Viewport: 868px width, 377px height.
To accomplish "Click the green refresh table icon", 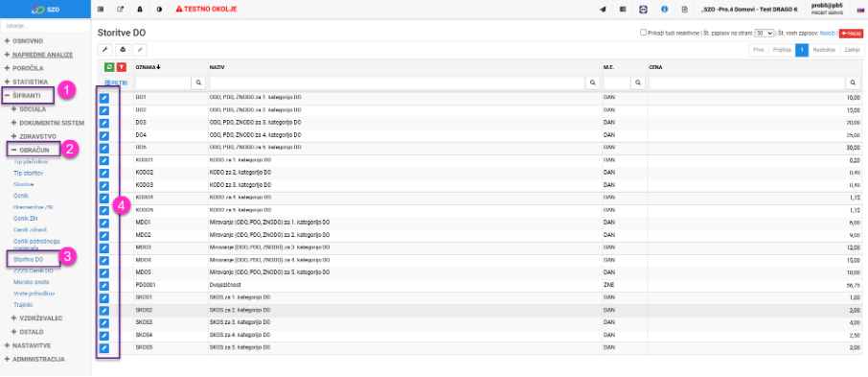I will tap(109, 67).
